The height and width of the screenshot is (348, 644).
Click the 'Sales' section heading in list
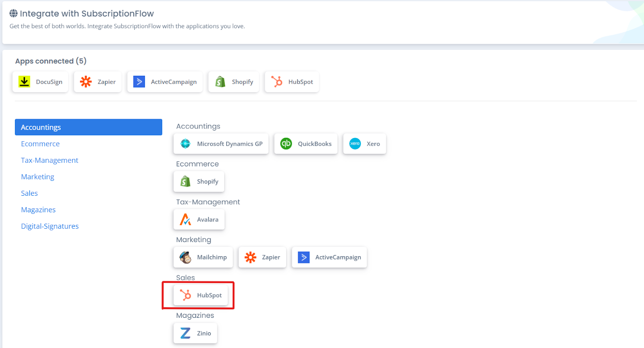(x=186, y=278)
